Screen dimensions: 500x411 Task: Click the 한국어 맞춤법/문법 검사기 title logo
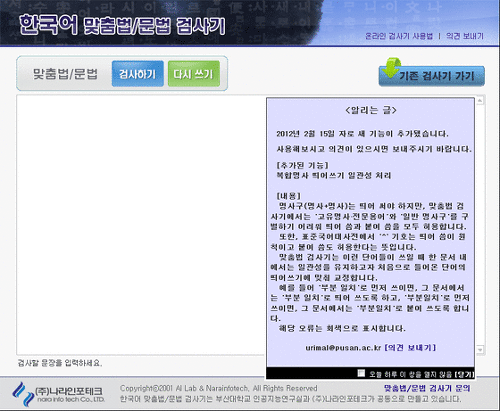[122, 25]
